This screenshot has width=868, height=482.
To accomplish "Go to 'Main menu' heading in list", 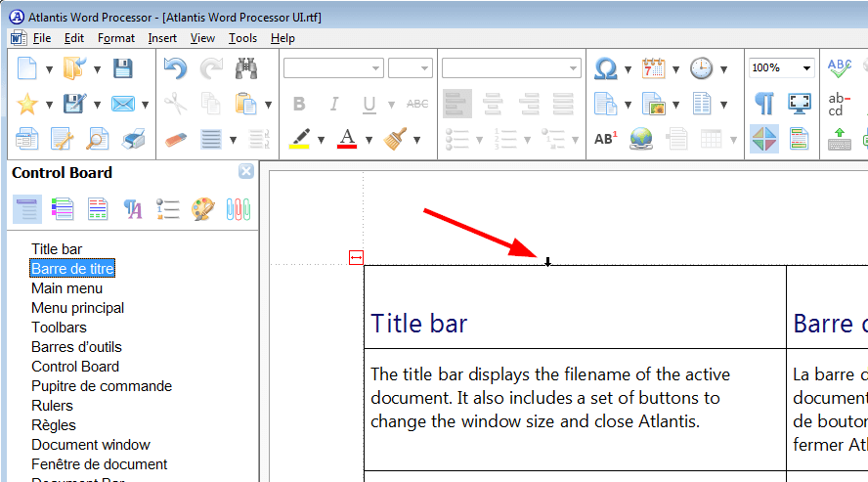I will point(67,288).
